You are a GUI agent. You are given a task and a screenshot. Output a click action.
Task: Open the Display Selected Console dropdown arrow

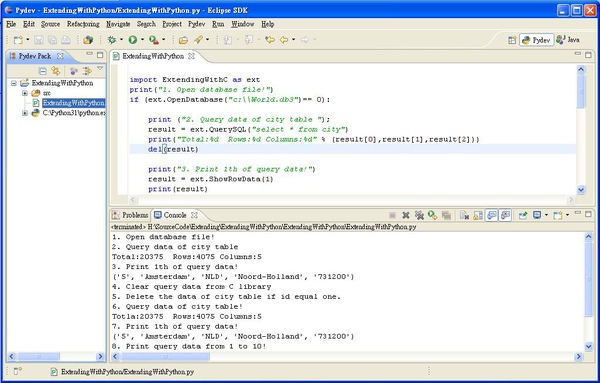(x=546, y=215)
